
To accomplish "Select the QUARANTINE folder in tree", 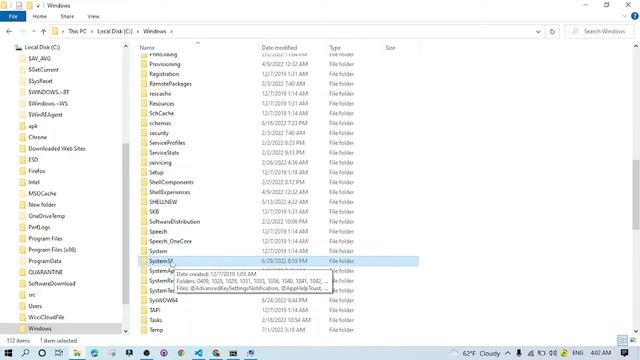I will (x=45, y=272).
